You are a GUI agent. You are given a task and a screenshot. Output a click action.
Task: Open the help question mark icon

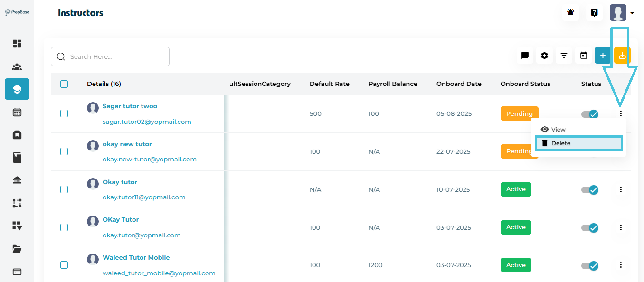tap(594, 13)
